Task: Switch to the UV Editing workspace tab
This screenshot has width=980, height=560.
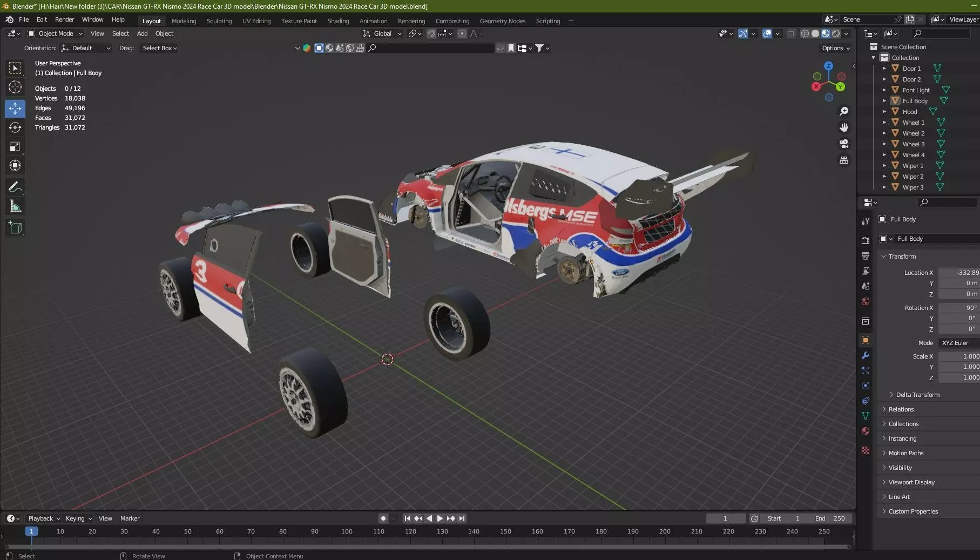Action: (256, 21)
